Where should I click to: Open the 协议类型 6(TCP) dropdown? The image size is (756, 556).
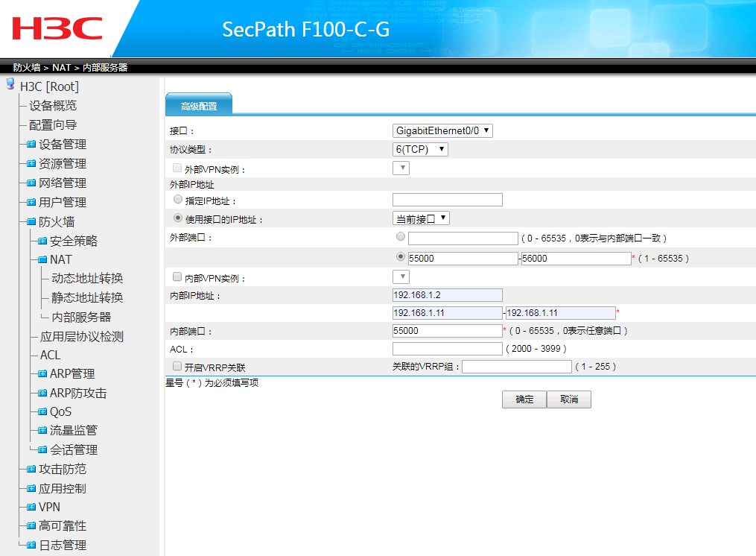[x=420, y=149]
